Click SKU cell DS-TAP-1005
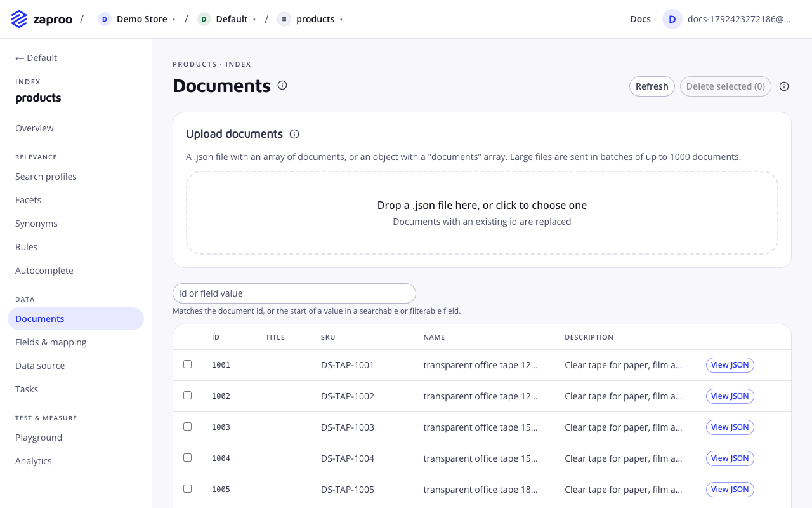This screenshot has height=508, width=812. (x=348, y=490)
